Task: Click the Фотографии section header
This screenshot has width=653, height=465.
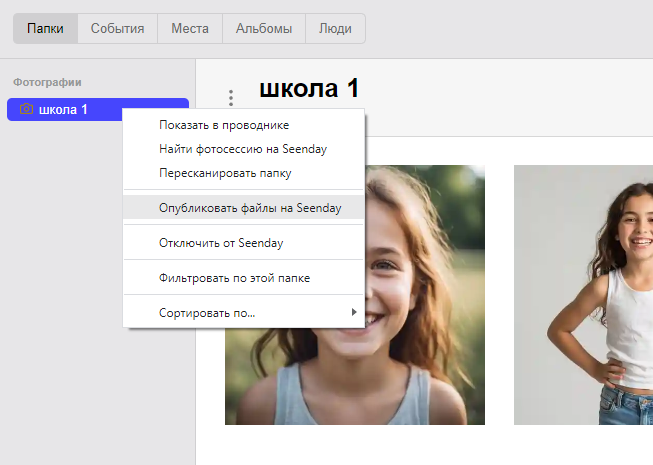Action: (x=47, y=82)
